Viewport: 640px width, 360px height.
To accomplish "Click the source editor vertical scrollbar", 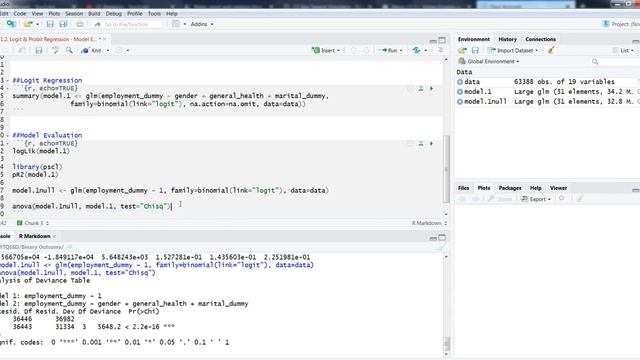I will 446,169.
